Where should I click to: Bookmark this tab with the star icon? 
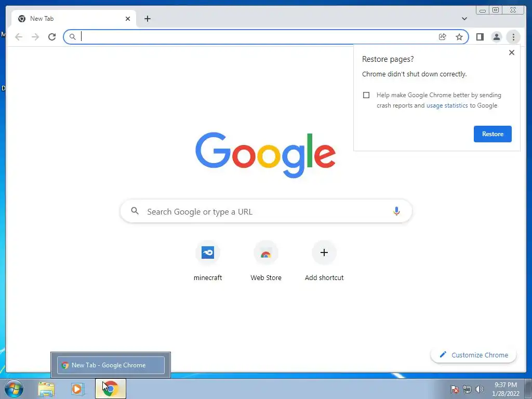459,37
